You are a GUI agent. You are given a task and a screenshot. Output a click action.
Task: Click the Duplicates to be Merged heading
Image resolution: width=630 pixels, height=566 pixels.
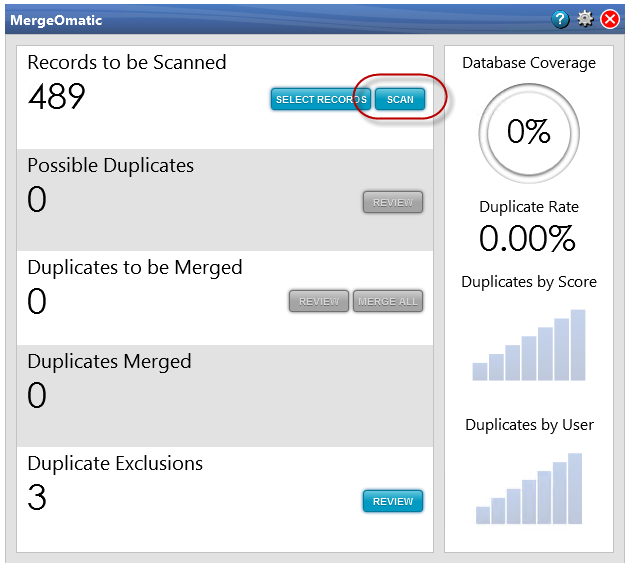point(135,268)
